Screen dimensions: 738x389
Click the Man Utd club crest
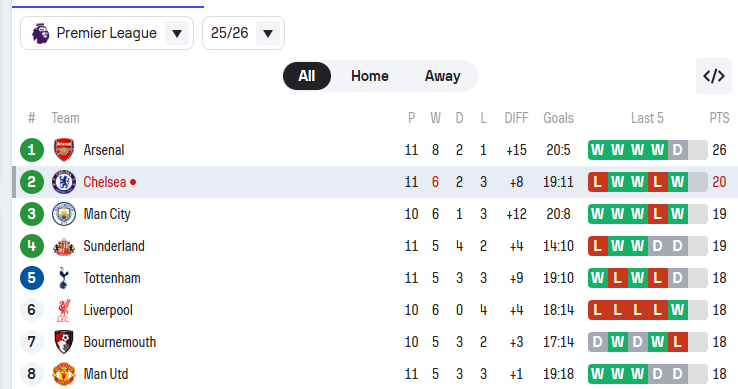64,374
